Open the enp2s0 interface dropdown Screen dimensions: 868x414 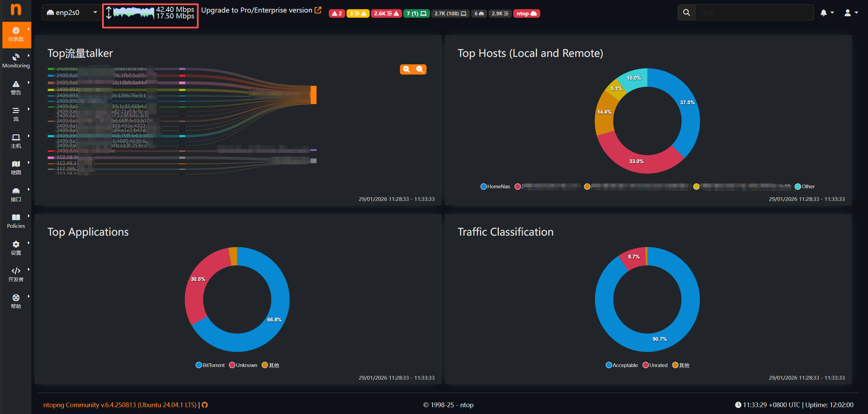(71, 13)
